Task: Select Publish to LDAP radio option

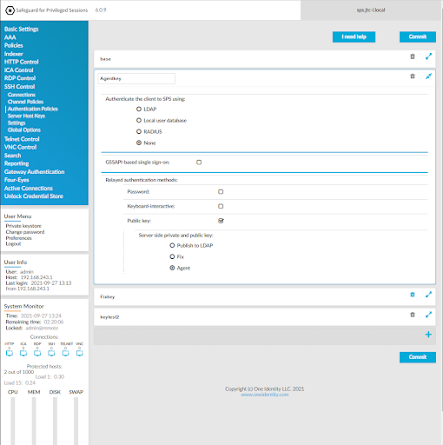Action: [172, 245]
